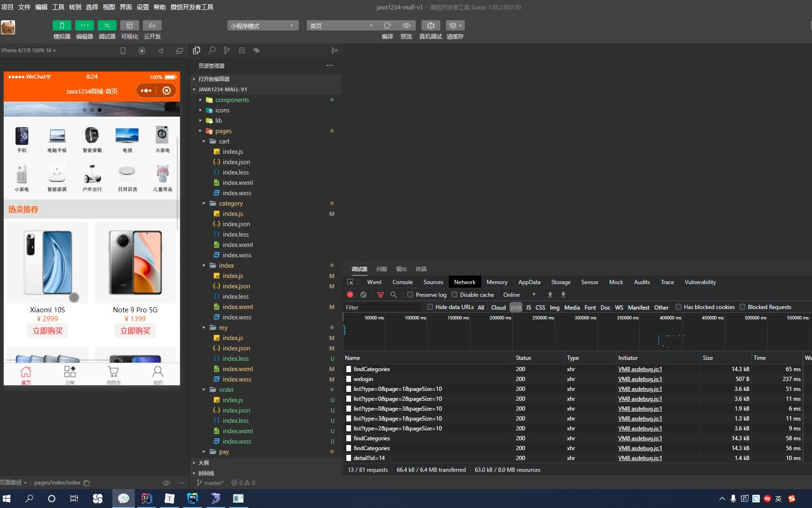
Task: Enable the Disable cache checkbox
Action: tap(454, 294)
